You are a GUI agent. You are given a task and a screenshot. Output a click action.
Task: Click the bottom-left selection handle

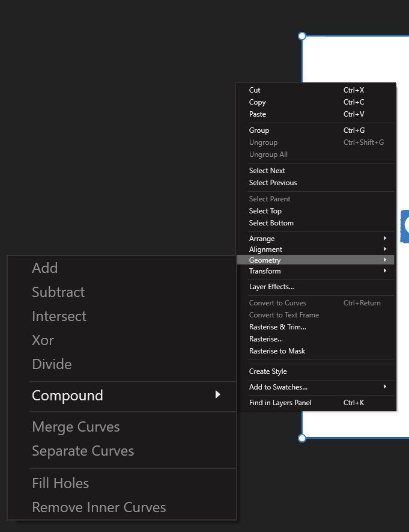point(302,438)
